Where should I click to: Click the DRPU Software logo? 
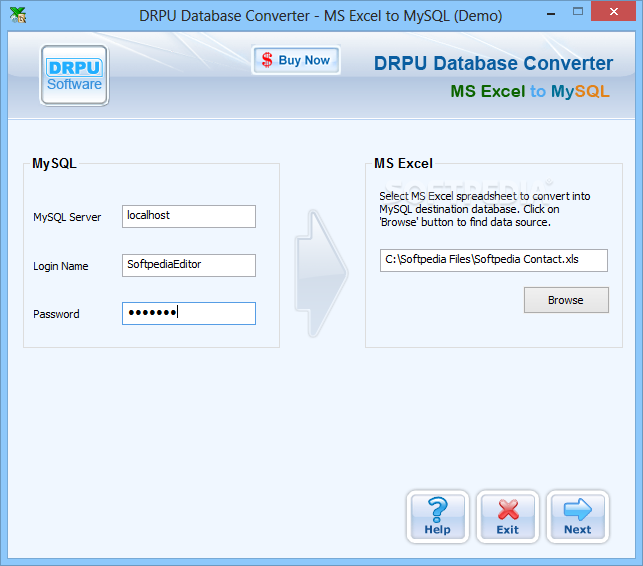[x=74, y=75]
